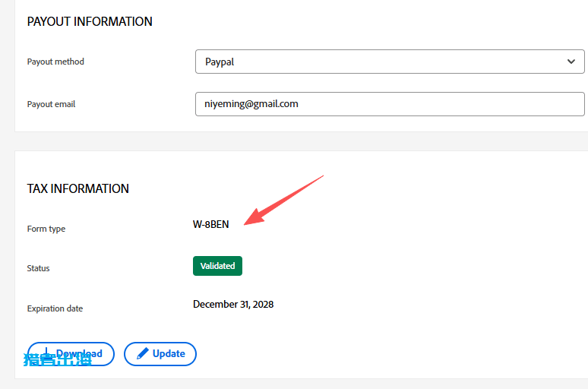The width and height of the screenshot is (588, 389).
Task: Click the Form type label
Action: point(46,229)
